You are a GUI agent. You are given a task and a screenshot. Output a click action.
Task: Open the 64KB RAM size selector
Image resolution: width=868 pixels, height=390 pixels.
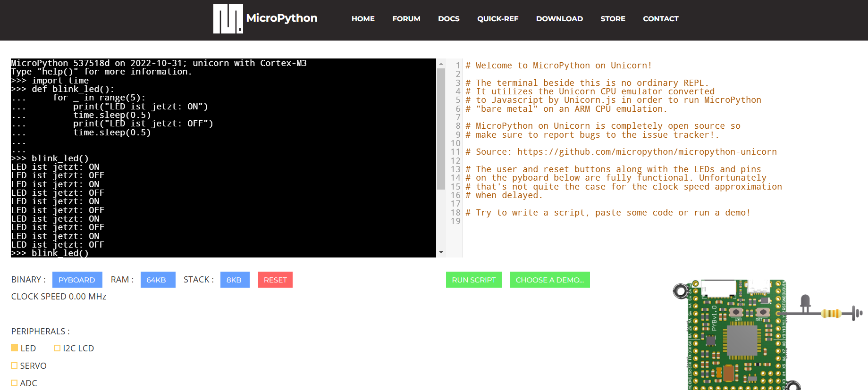click(x=158, y=280)
